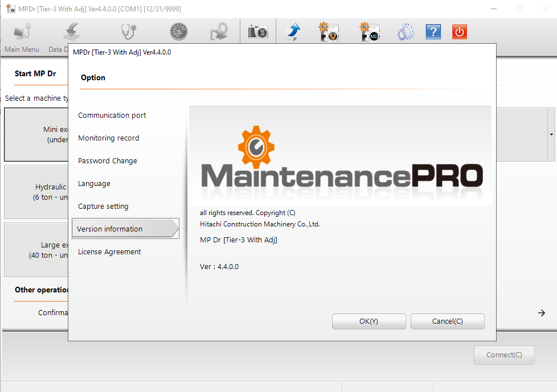Click the red power exit icon
The height and width of the screenshot is (392, 557).
[460, 32]
